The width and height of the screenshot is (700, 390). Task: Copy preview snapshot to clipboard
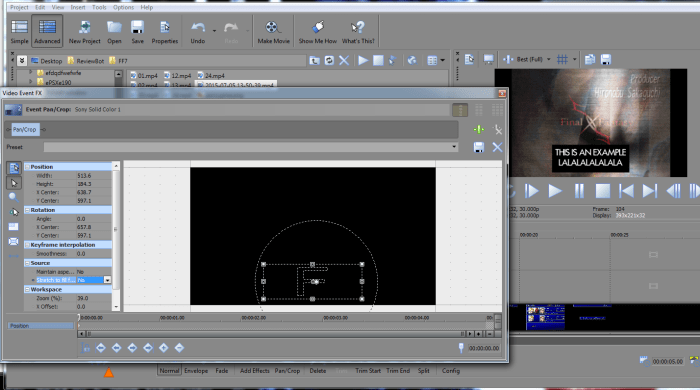(590, 59)
